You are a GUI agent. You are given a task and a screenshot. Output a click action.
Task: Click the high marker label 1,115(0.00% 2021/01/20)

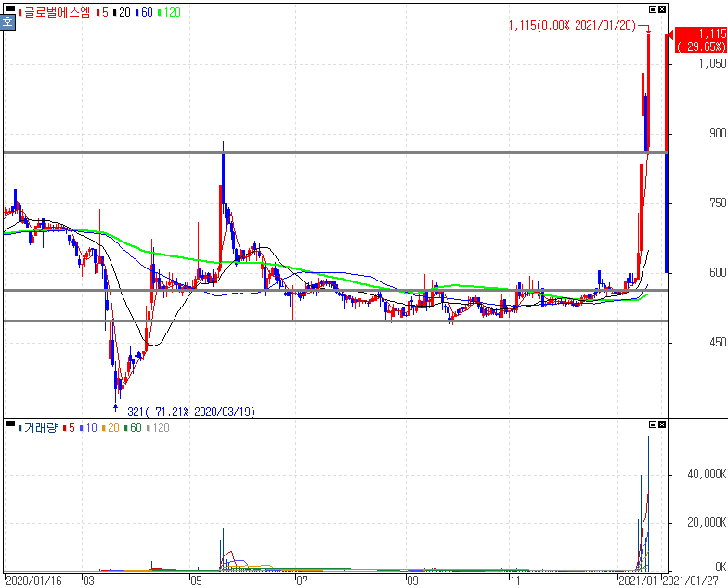(x=572, y=25)
